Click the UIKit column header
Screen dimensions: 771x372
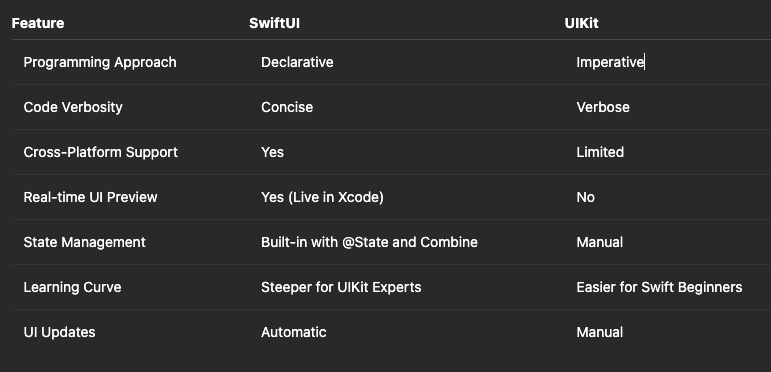(x=581, y=23)
